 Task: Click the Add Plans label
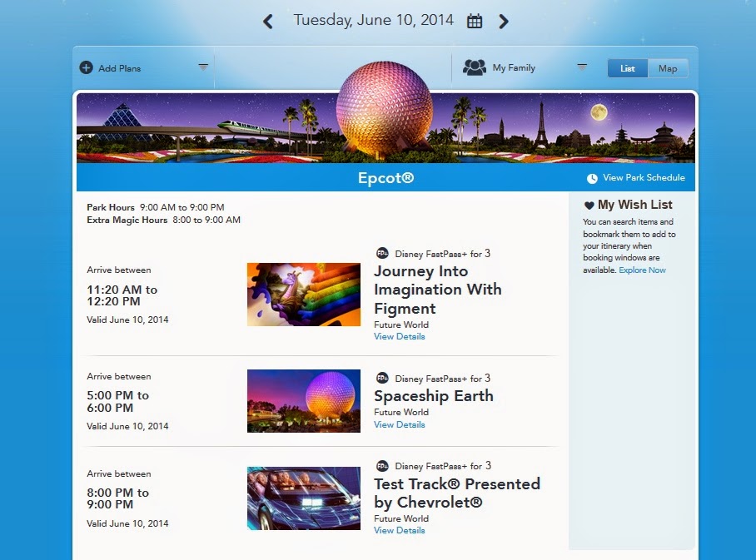[120, 68]
